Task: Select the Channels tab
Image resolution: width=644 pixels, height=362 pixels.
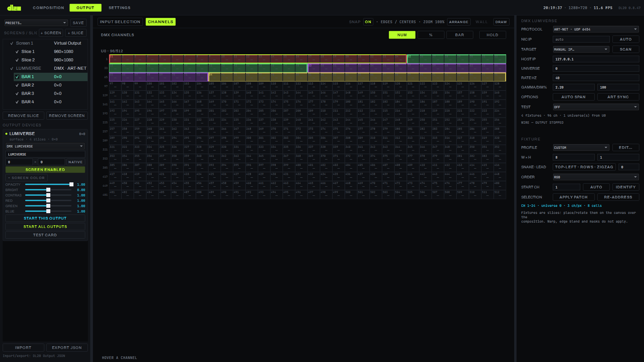Action: click(160, 22)
